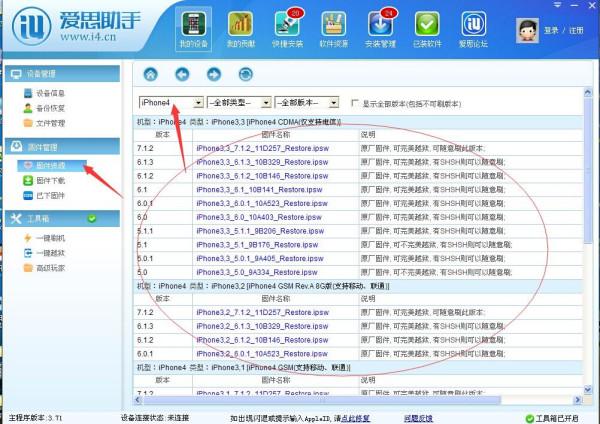Click the 点此修复 repair link in status bar

tap(355, 419)
